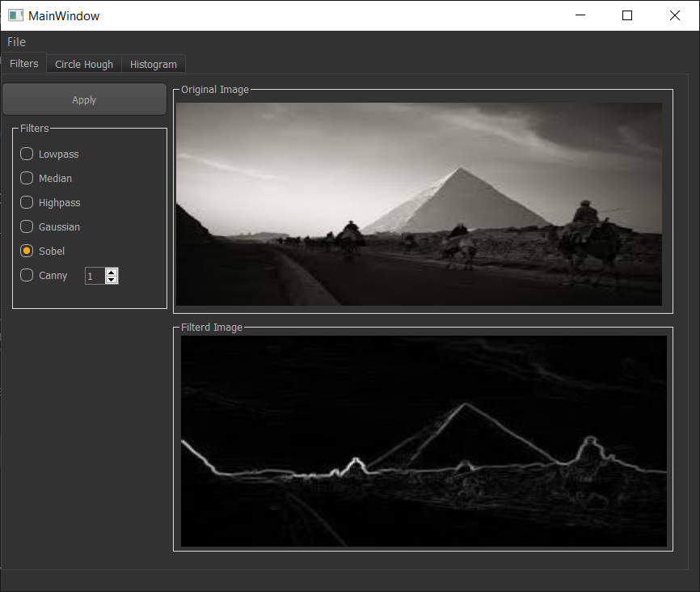This screenshot has height=592, width=700.
Task: Click the Filters group box title
Action: [35, 129]
